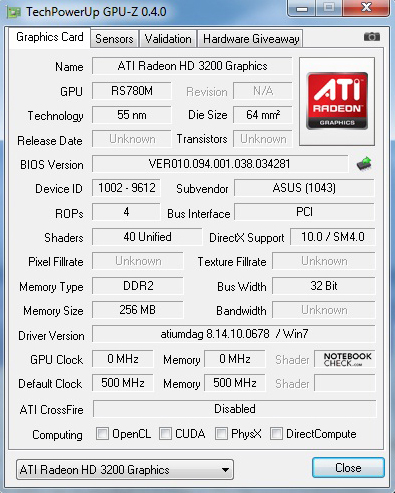Click the BIOS save chip icon

pyautogui.click(x=364, y=164)
